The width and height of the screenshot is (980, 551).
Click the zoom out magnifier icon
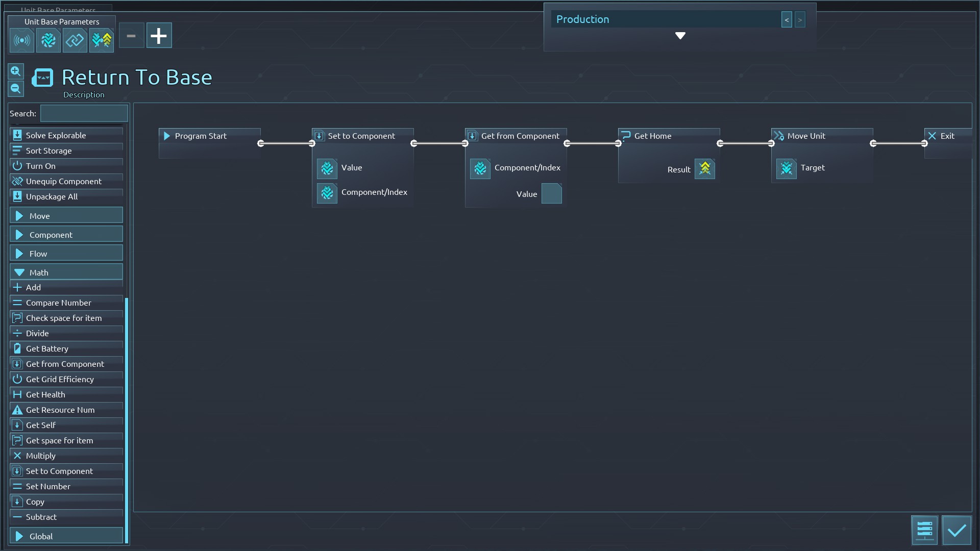[x=16, y=89]
